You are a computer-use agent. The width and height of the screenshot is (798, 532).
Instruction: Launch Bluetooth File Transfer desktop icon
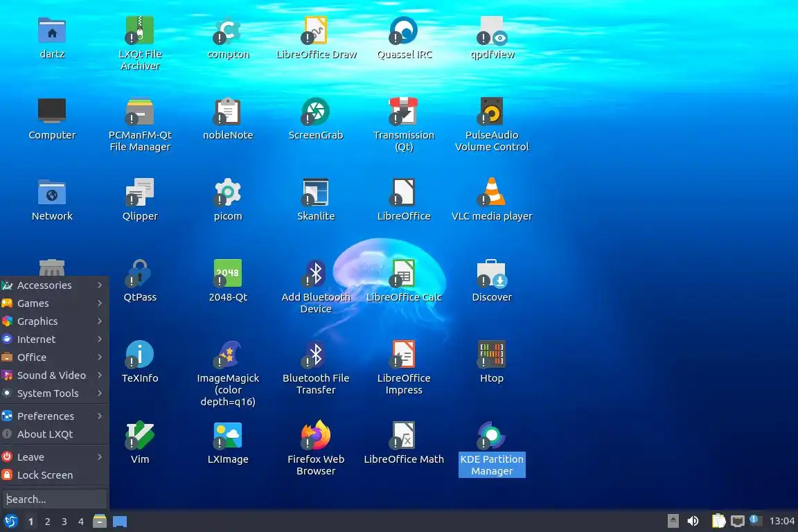(x=316, y=355)
